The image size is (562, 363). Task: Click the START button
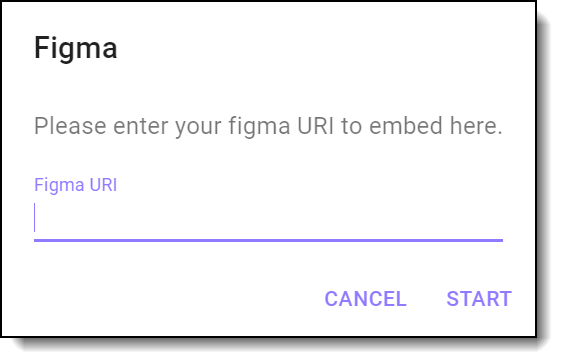[479, 299]
